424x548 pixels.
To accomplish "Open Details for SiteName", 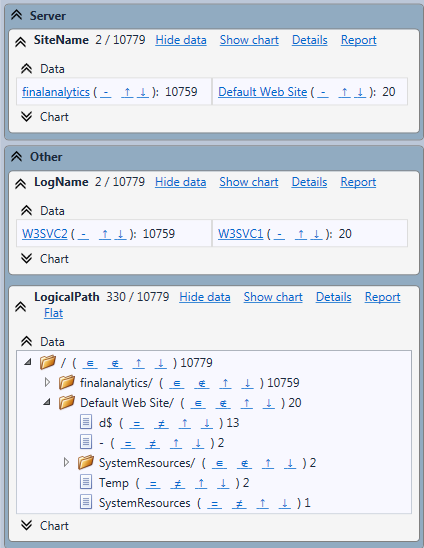I will pos(310,40).
